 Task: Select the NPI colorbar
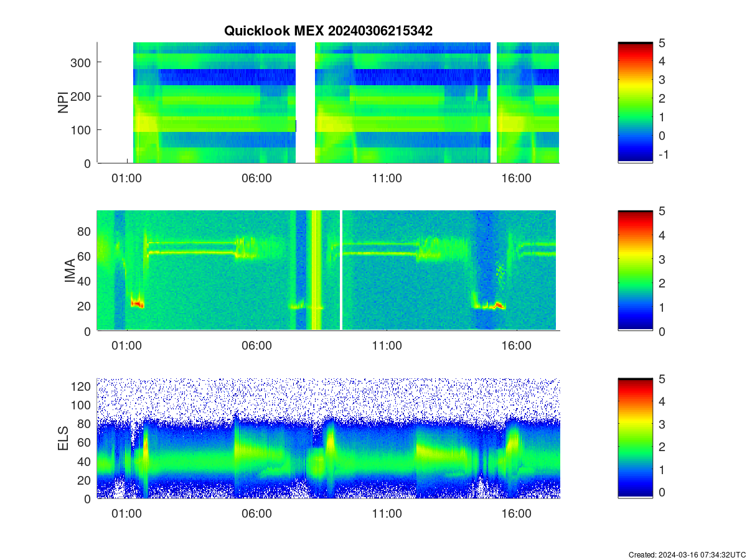pos(635,103)
